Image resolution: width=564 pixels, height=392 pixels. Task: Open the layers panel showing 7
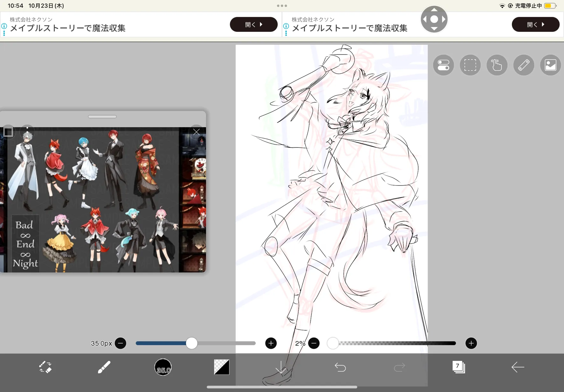click(x=458, y=367)
